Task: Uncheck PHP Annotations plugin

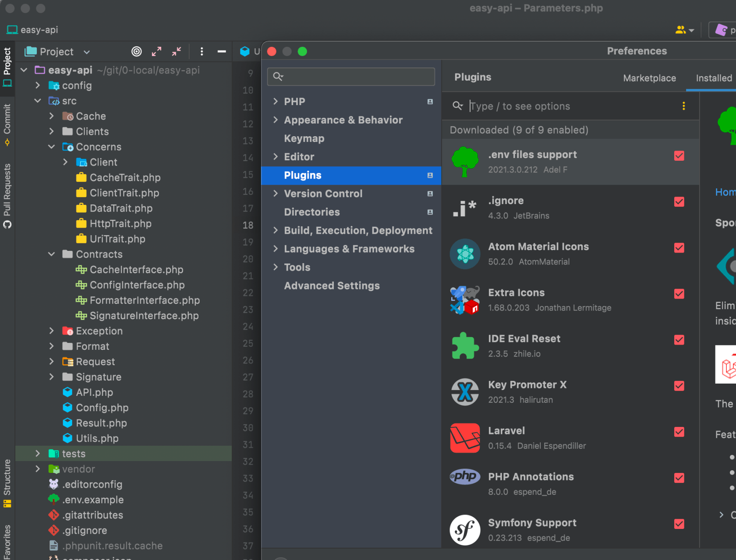Action: tap(679, 478)
